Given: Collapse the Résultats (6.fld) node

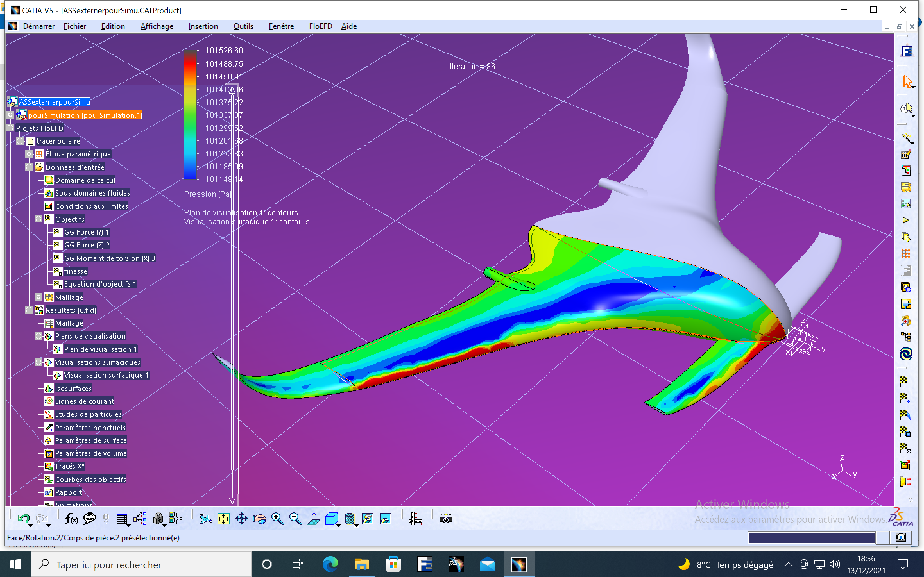Looking at the screenshot, I should 29,309.
